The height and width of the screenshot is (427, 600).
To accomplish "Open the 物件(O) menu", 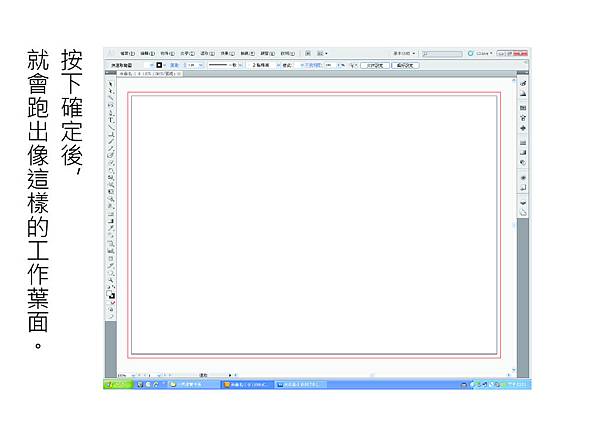I will [x=167, y=54].
